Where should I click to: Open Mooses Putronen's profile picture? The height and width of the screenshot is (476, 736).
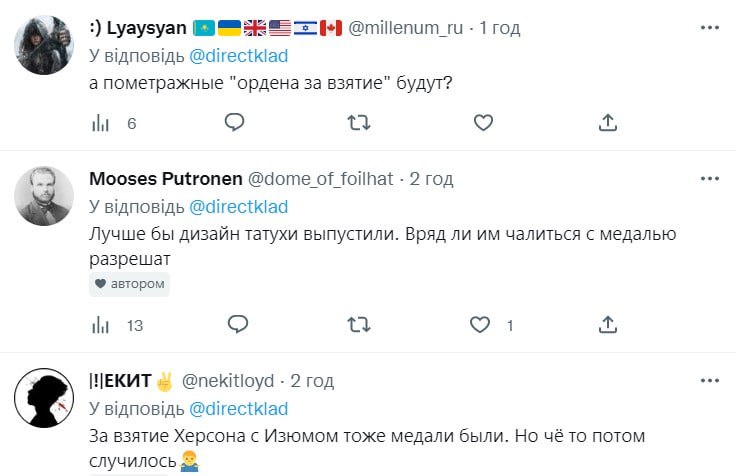point(44,196)
